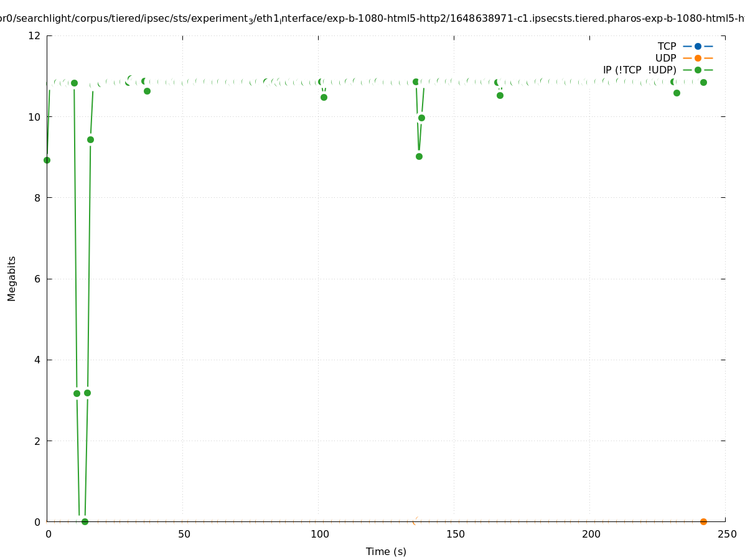The width and height of the screenshot is (745, 560).
Task: Click the green point just below the line near 230s
Action: pos(677,93)
